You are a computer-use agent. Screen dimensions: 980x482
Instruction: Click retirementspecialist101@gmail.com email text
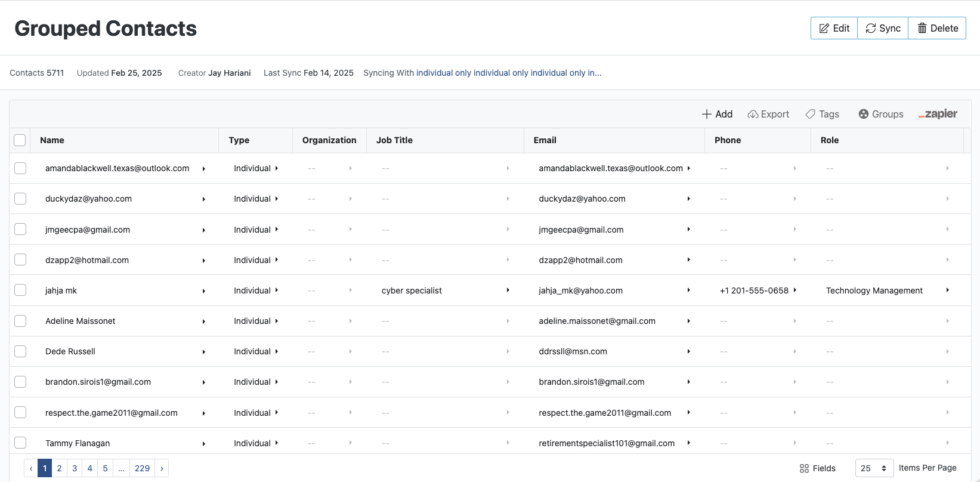(607, 443)
